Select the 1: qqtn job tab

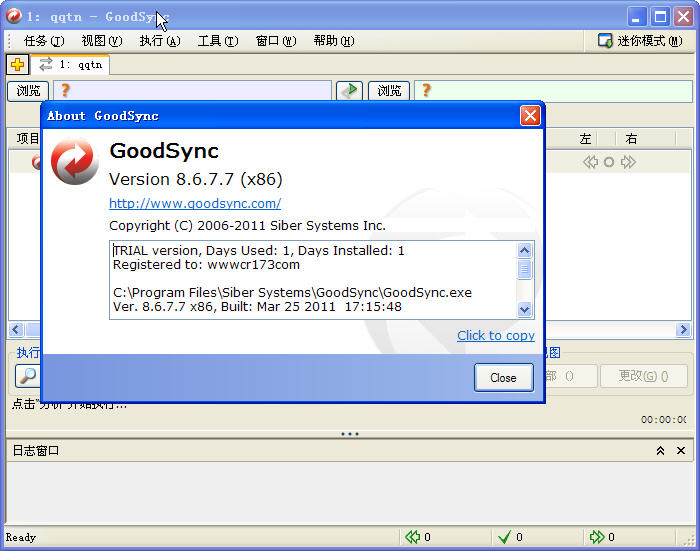[71, 65]
